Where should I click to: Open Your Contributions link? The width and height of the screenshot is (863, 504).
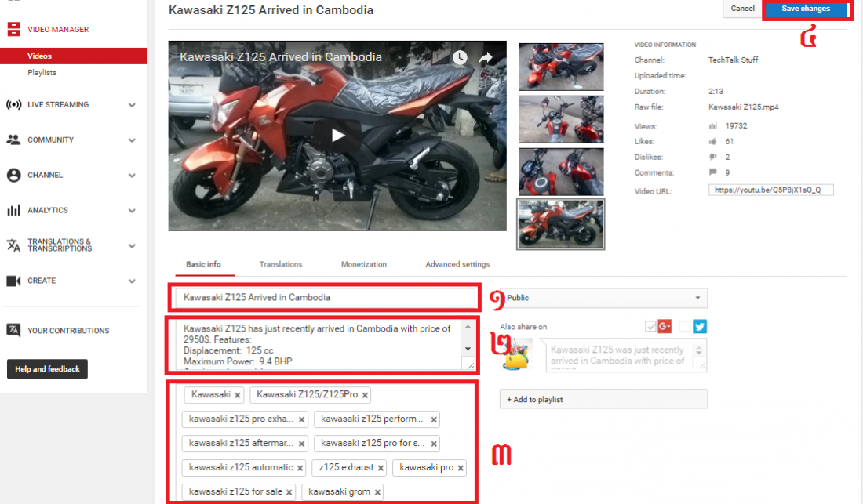click(68, 330)
